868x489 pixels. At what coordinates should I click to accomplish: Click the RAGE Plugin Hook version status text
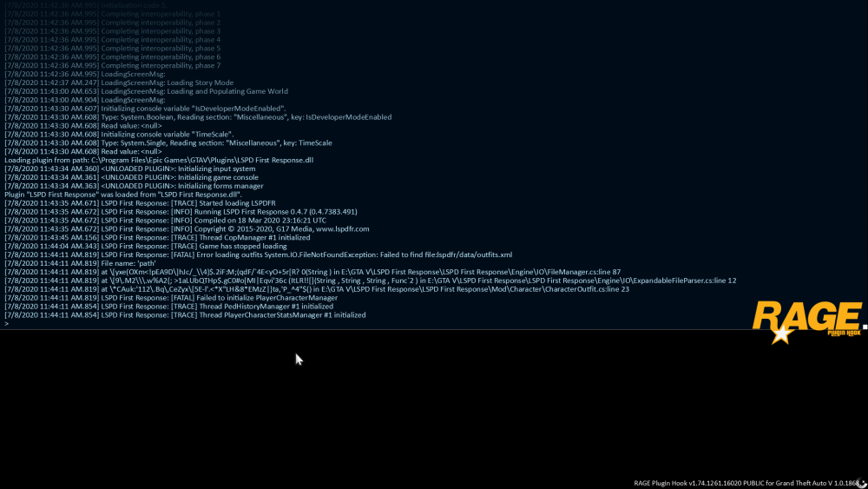[746, 483]
